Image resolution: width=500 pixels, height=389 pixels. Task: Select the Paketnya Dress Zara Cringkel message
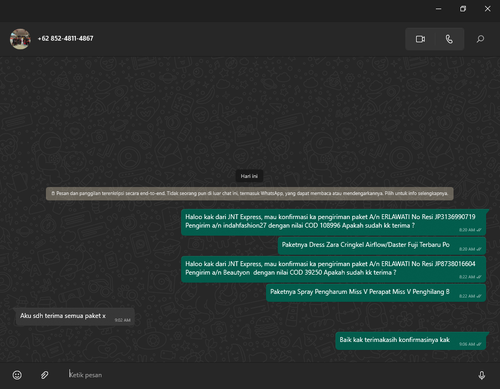click(382, 246)
